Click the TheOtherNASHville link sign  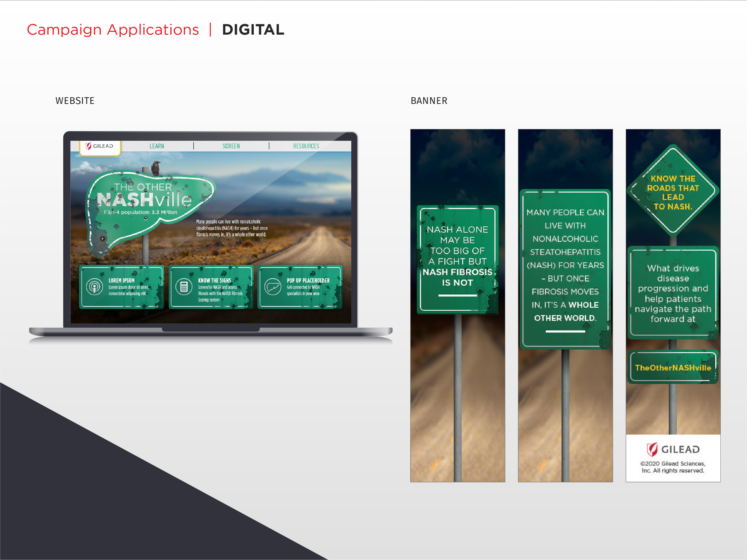pyautogui.click(x=673, y=367)
